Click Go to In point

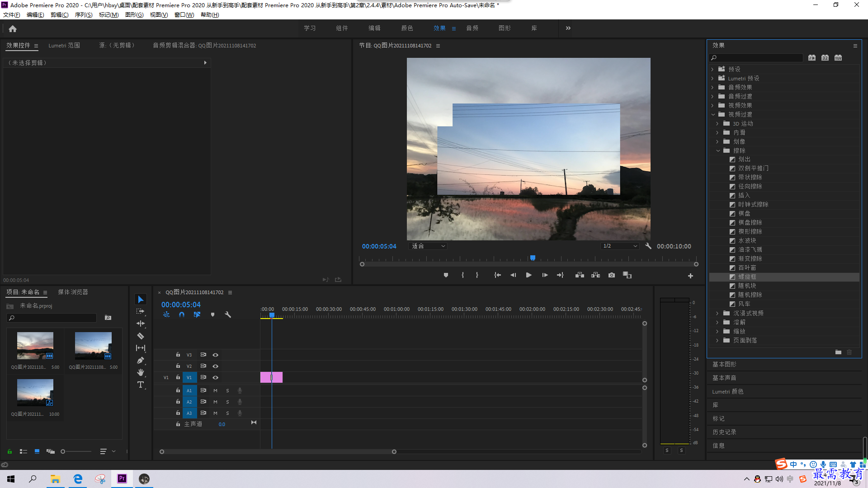pyautogui.click(x=497, y=275)
